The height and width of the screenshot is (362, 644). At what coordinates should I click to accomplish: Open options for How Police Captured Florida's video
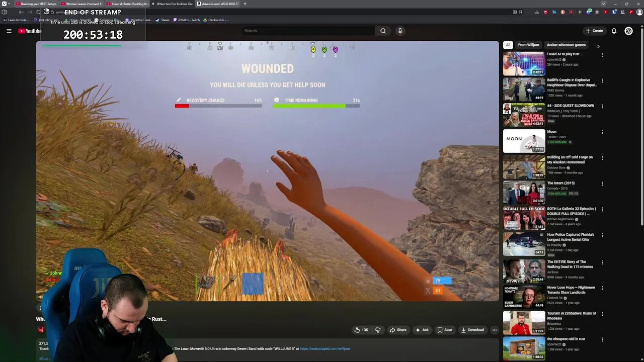point(602,235)
